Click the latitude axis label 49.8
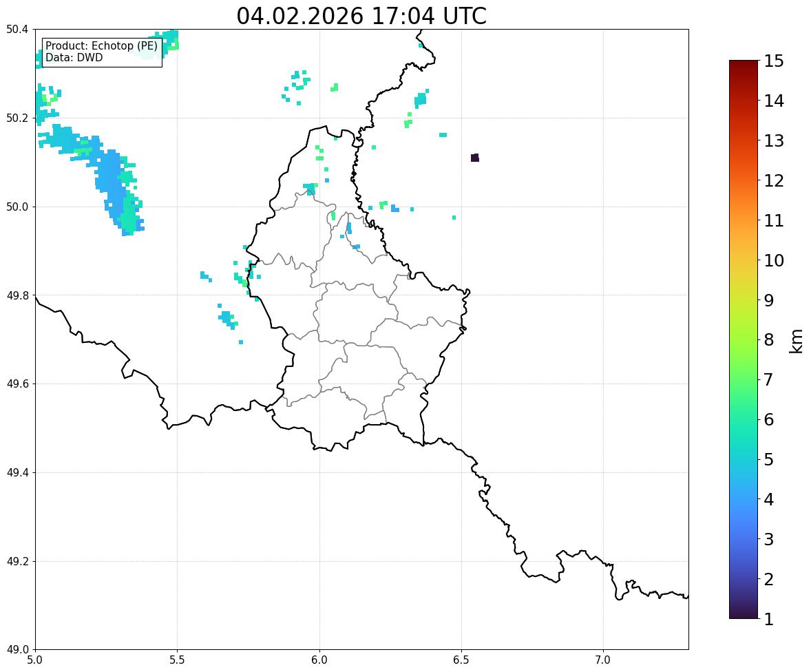811x672 pixels. coord(18,295)
